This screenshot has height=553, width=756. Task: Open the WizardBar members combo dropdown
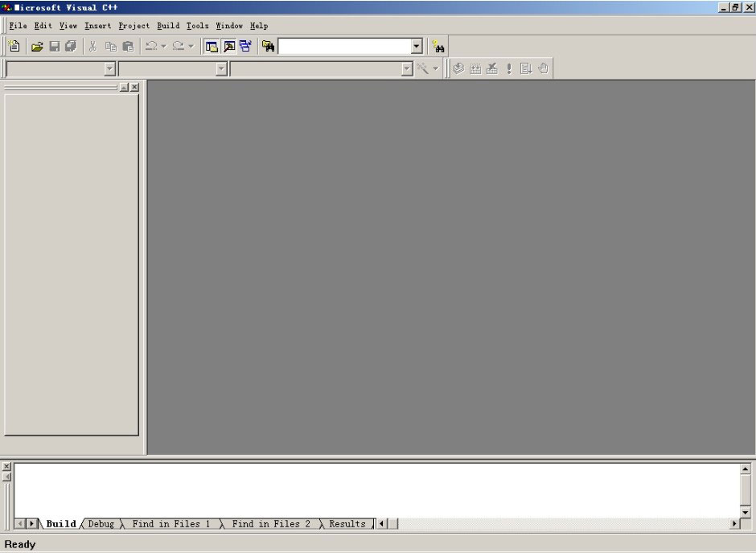pyautogui.click(x=407, y=69)
